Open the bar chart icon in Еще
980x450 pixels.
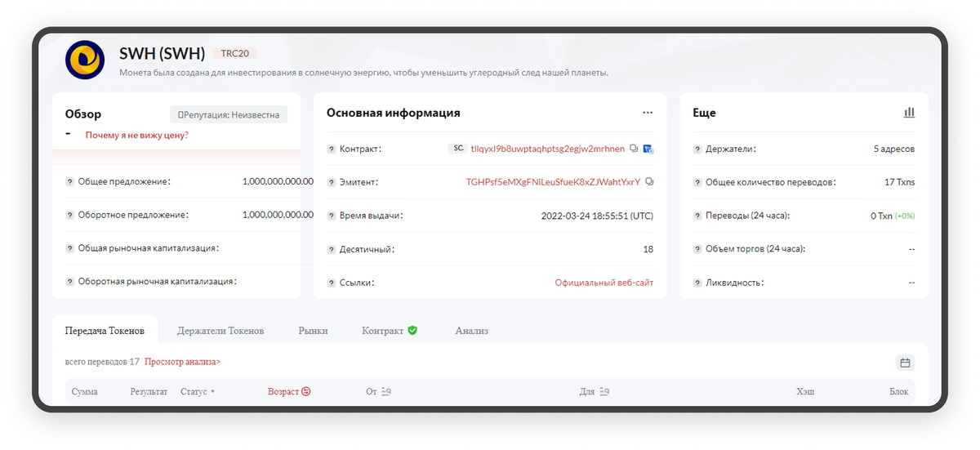pos(909,113)
